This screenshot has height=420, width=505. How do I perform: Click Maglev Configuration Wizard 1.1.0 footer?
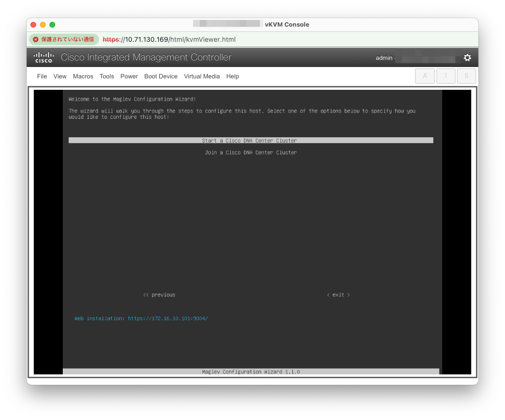tap(251, 372)
